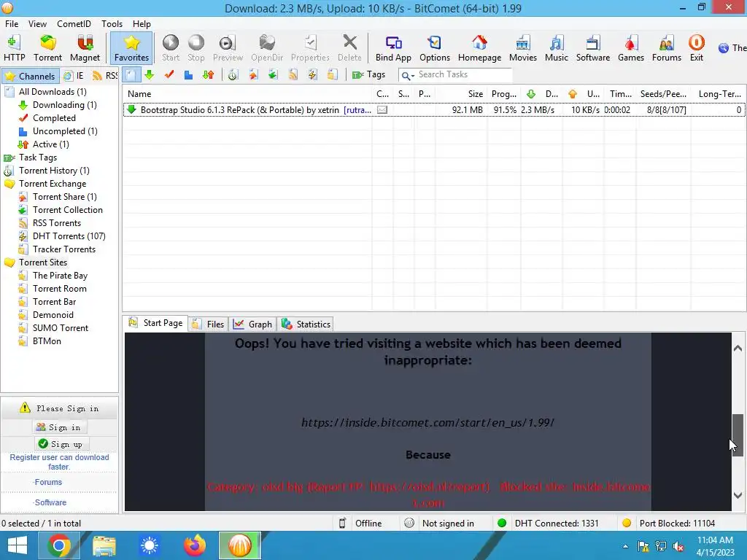The width and height of the screenshot is (747, 560).
Task: Filter completed tasks with red checkmark icon
Action: pos(169,75)
